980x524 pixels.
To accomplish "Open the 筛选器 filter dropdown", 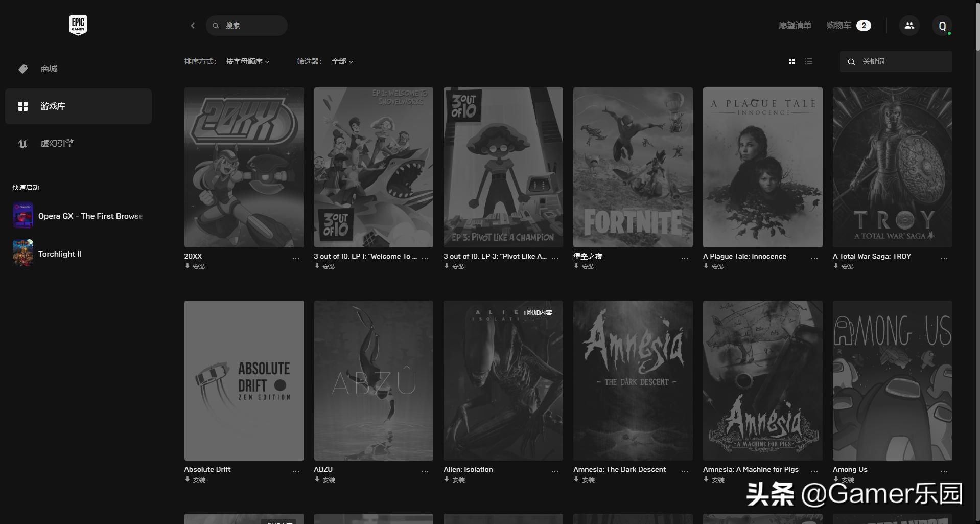I will [342, 61].
